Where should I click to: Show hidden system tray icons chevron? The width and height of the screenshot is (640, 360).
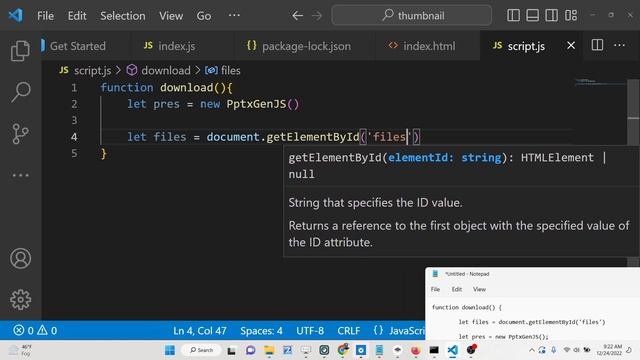(x=531, y=350)
